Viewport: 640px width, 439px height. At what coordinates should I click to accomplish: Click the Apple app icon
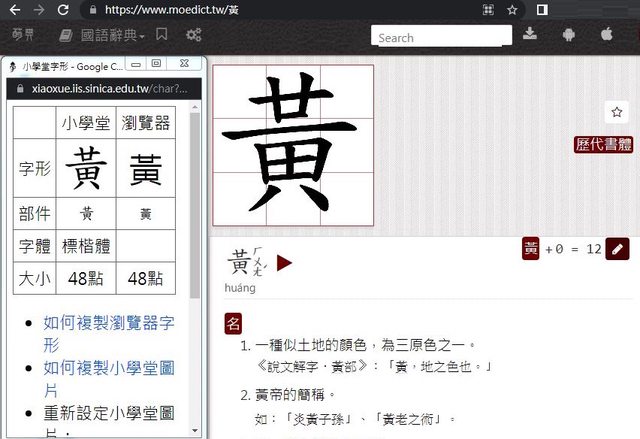tap(606, 34)
